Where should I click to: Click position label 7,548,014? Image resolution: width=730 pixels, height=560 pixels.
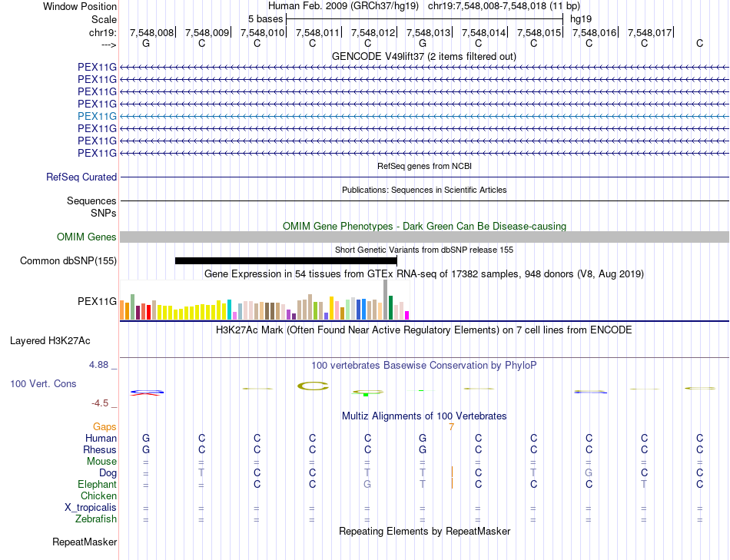[483, 32]
